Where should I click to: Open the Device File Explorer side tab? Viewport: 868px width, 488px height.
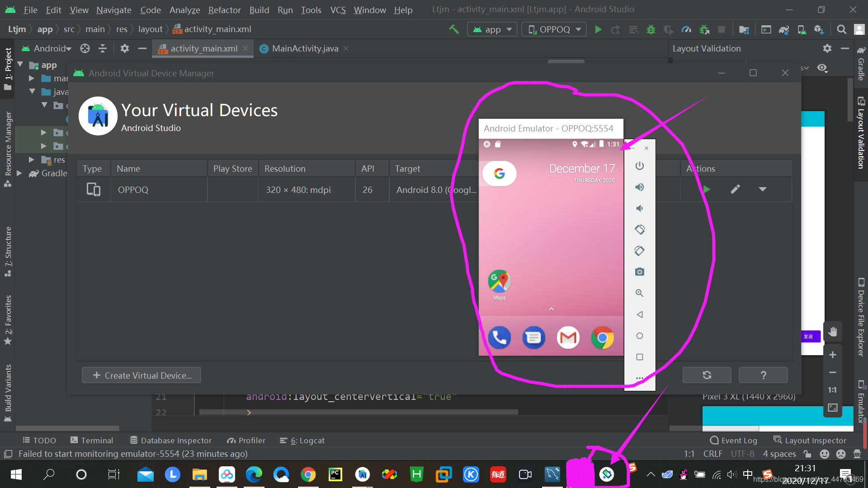(861, 317)
